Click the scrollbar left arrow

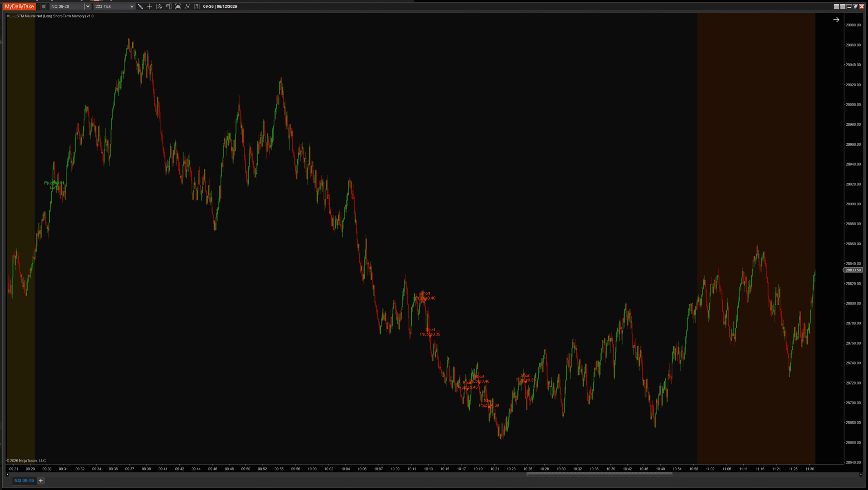(x=7, y=474)
